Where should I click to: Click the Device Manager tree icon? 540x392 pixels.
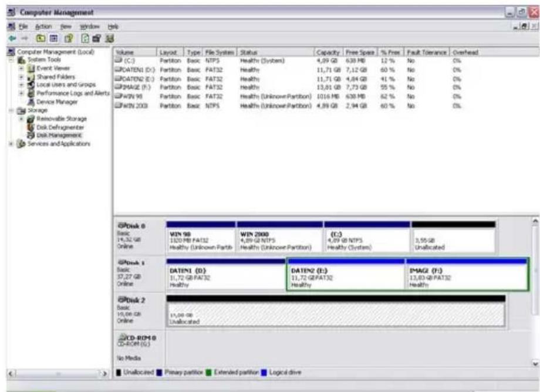[x=31, y=102]
